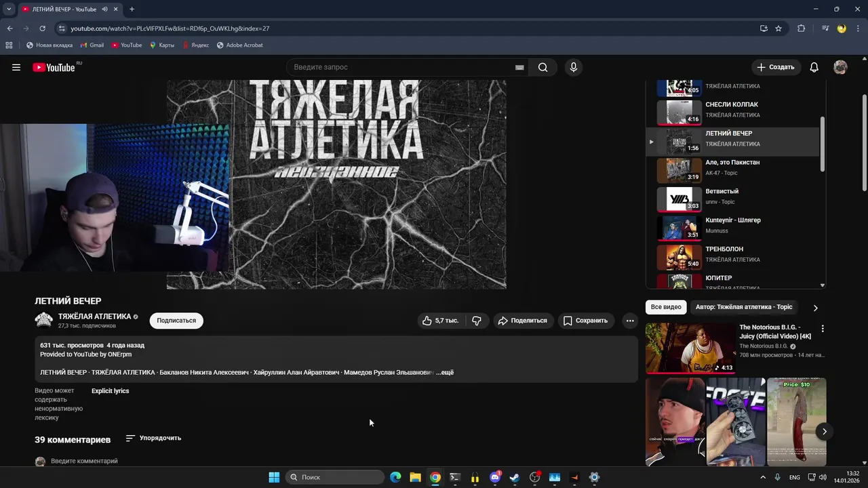
Task: Open YouTube notifications bell
Action: 814,67
